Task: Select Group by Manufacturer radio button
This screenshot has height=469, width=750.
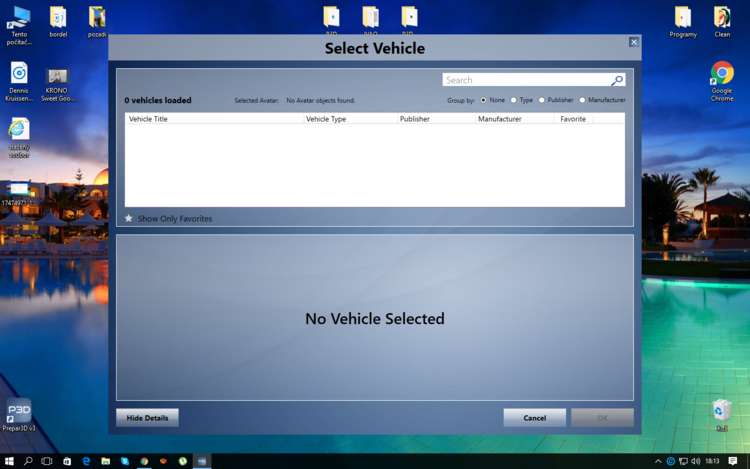Action: (583, 100)
